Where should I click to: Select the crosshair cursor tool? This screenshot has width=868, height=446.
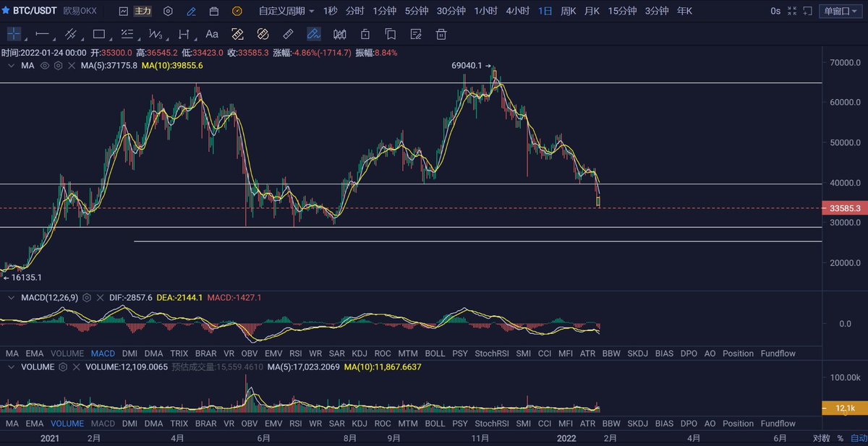pyautogui.click(x=14, y=34)
